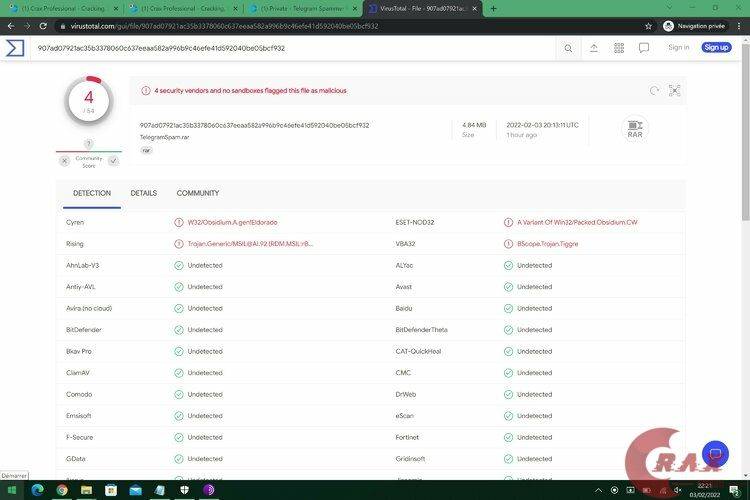Open the notification center icon in taskbar

(735, 490)
